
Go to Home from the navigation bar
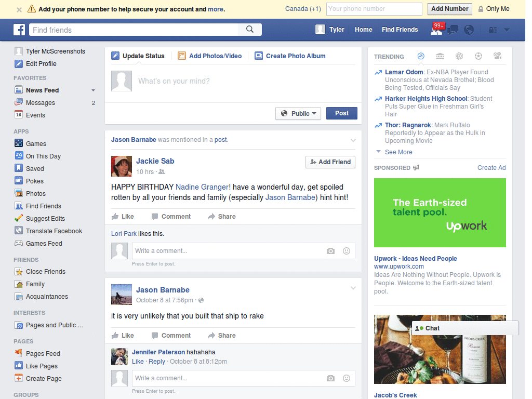[363, 30]
